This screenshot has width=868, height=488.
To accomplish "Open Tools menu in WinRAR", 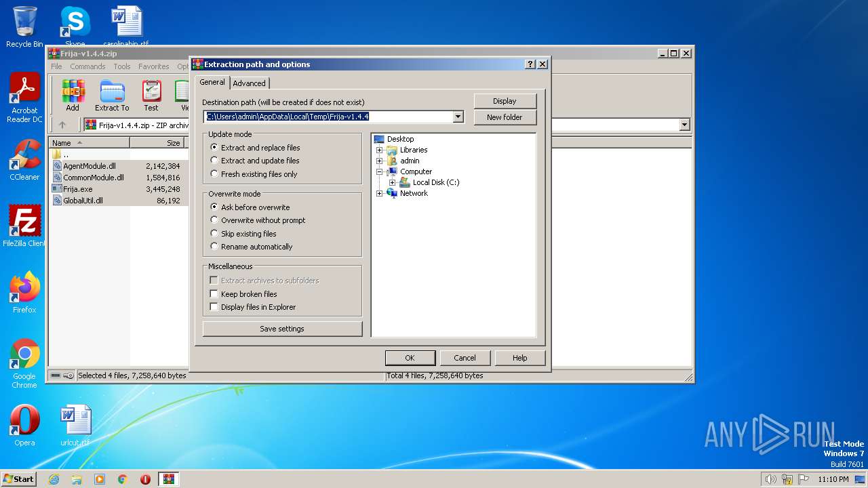I will click(122, 66).
